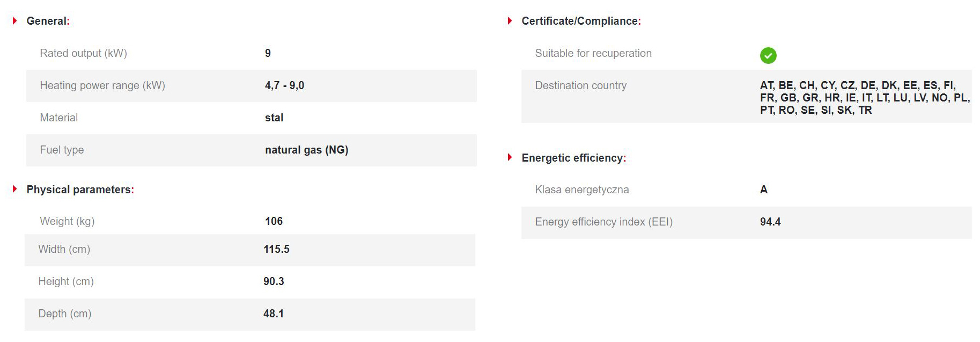The height and width of the screenshot is (342, 980).
Task: Toggle the Energetic efficiency section arrow
Action: coord(510,157)
